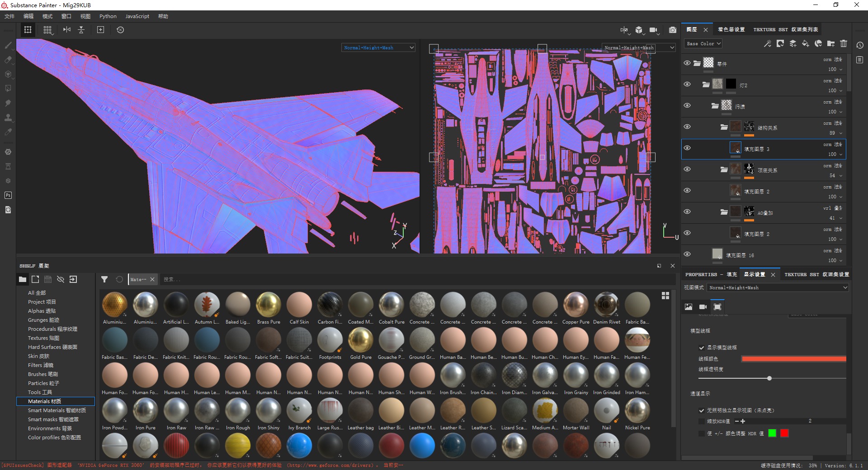Click the magic wand add-effect icon
Screen dimensions: 868x470
click(x=767, y=43)
